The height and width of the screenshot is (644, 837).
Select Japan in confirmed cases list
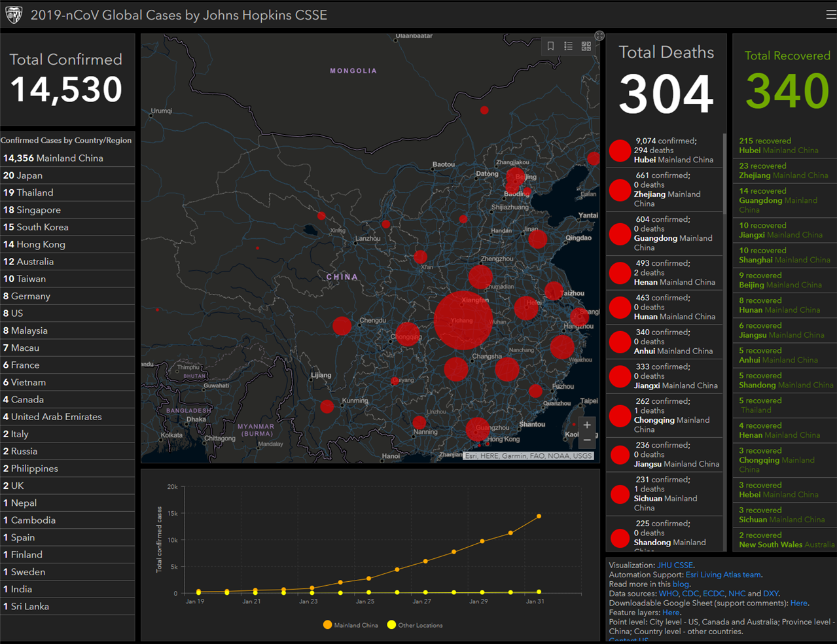67,175
